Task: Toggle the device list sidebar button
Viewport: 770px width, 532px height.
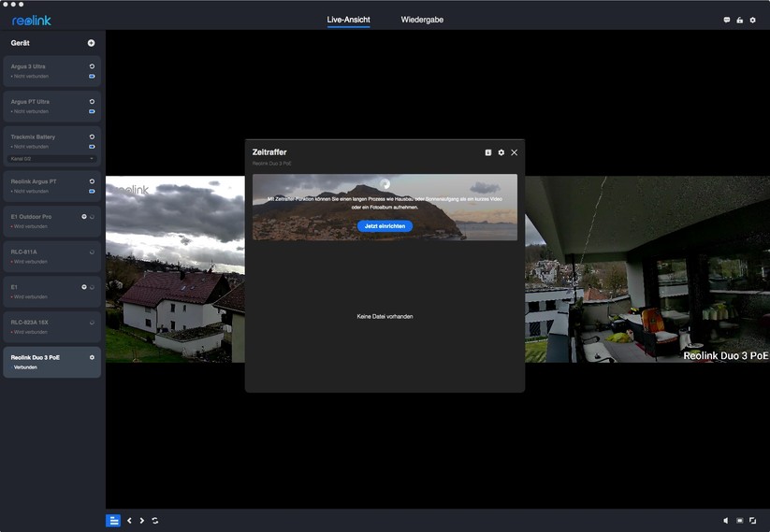Action: coord(113,521)
